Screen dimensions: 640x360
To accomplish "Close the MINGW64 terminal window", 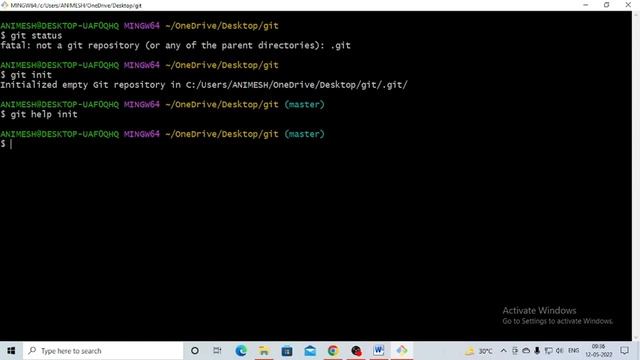I will [628, 5].
